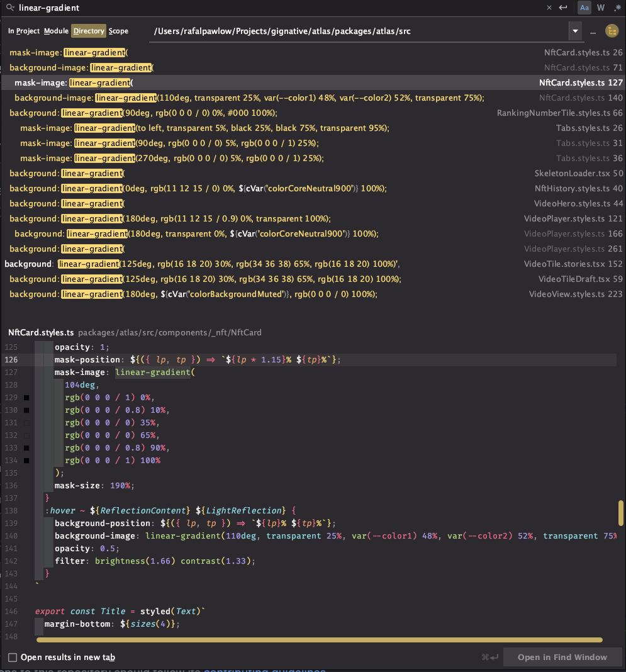Click 'opacity: 0.5' on line 141
The image size is (626, 672).
click(84, 549)
